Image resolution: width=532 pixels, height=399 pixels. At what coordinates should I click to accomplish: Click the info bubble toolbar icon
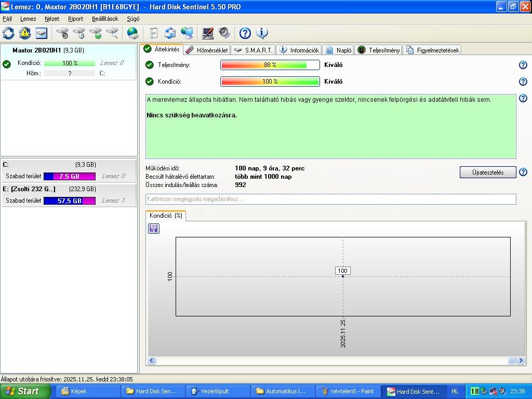262,33
